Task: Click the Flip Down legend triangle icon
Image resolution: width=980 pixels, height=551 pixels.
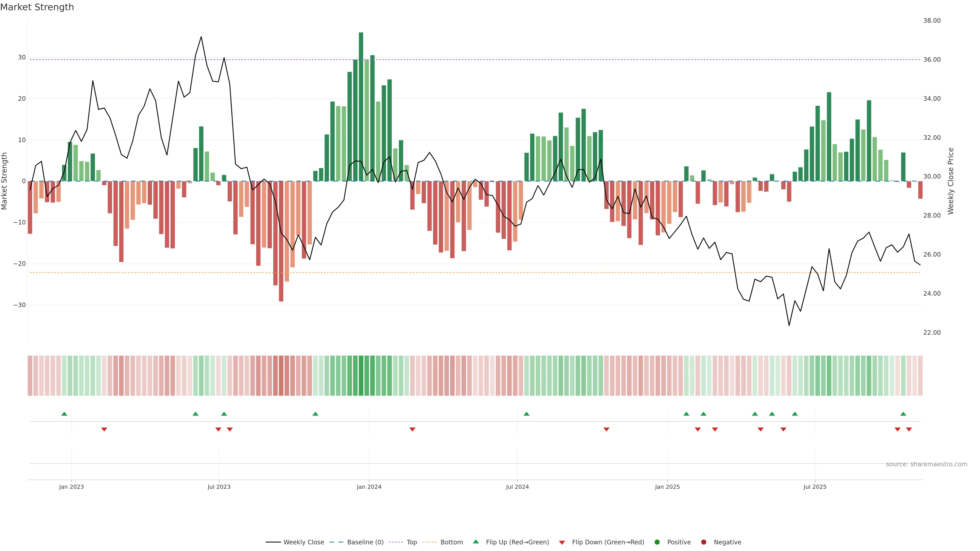Action: tap(562, 542)
